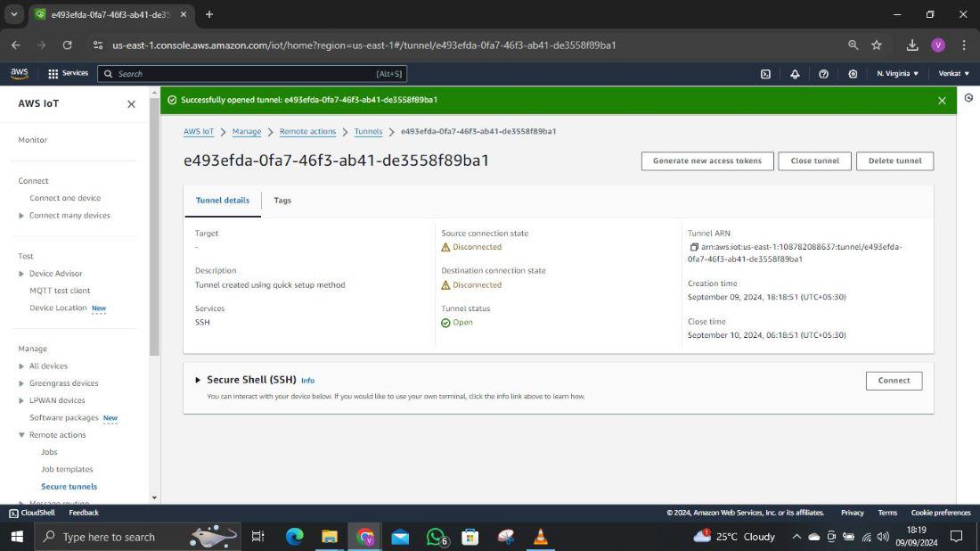Bookmark this page with the star icon

click(877, 45)
